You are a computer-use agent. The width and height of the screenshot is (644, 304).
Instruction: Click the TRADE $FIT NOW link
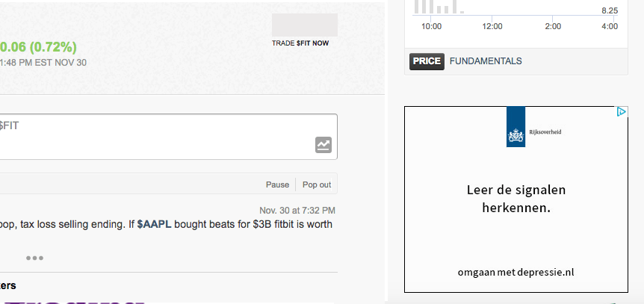pyautogui.click(x=300, y=43)
